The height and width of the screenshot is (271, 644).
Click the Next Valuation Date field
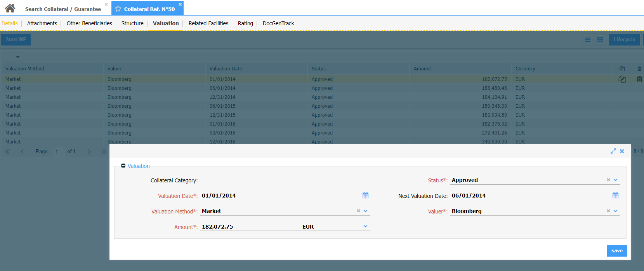tap(531, 196)
